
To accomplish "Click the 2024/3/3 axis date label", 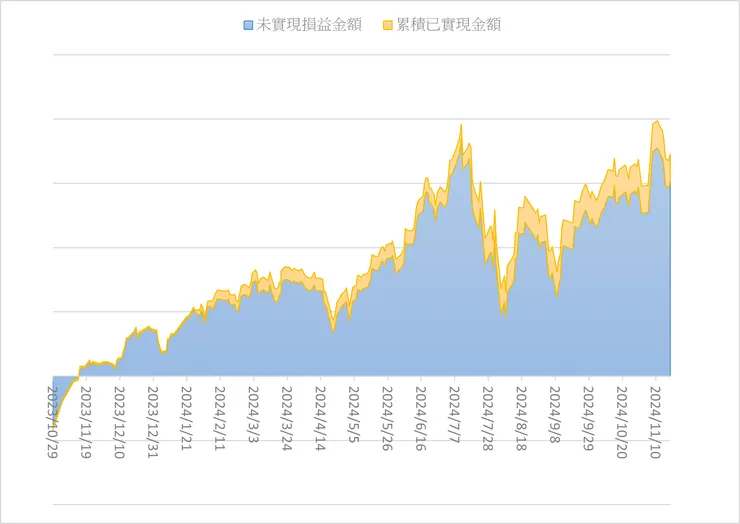I will coord(253,415).
